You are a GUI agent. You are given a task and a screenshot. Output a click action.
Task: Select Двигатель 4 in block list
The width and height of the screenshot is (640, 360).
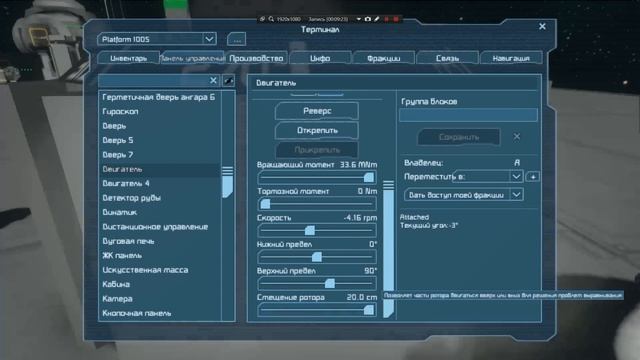pos(159,183)
